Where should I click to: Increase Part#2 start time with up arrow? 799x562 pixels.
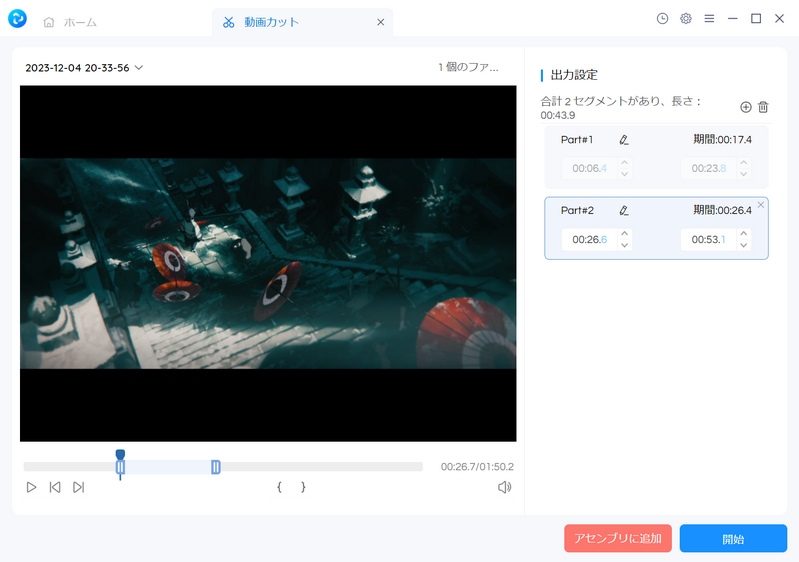[x=625, y=234]
